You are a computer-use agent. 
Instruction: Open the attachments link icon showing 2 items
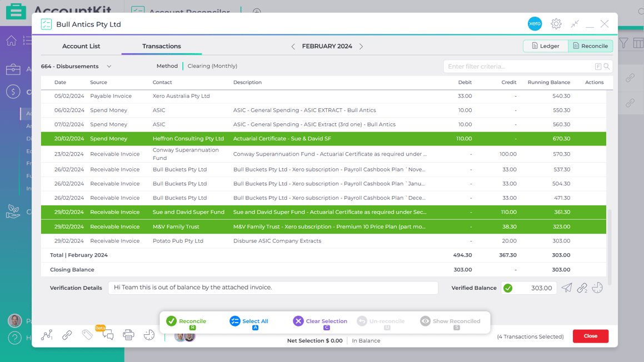pyautogui.click(x=581, y=288)
